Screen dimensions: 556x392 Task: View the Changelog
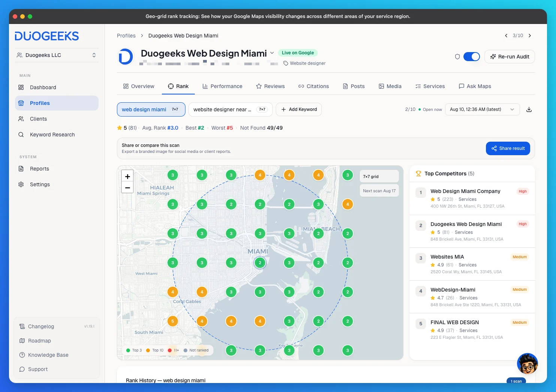pos(57,326)
